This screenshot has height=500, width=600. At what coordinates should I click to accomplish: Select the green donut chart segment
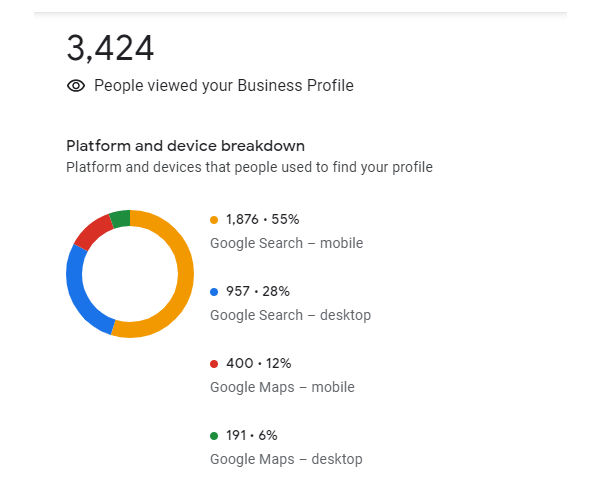click(121, 219)
